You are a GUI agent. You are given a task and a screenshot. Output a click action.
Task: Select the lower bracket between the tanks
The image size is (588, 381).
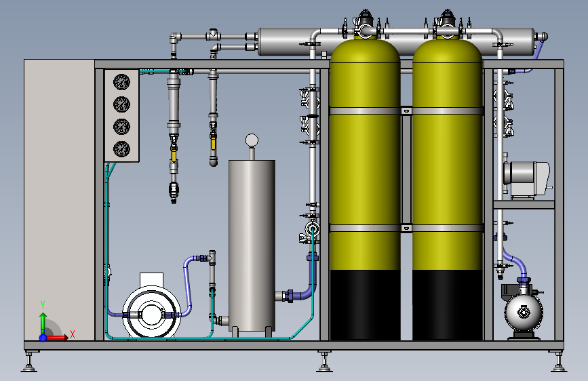tap(406, 228)
